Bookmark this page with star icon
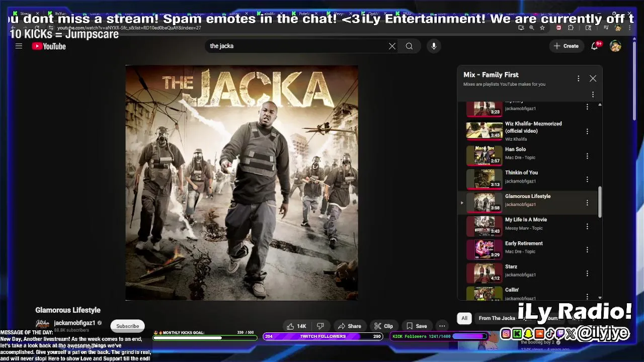This screenshot has width=644, height=362. 542,28
